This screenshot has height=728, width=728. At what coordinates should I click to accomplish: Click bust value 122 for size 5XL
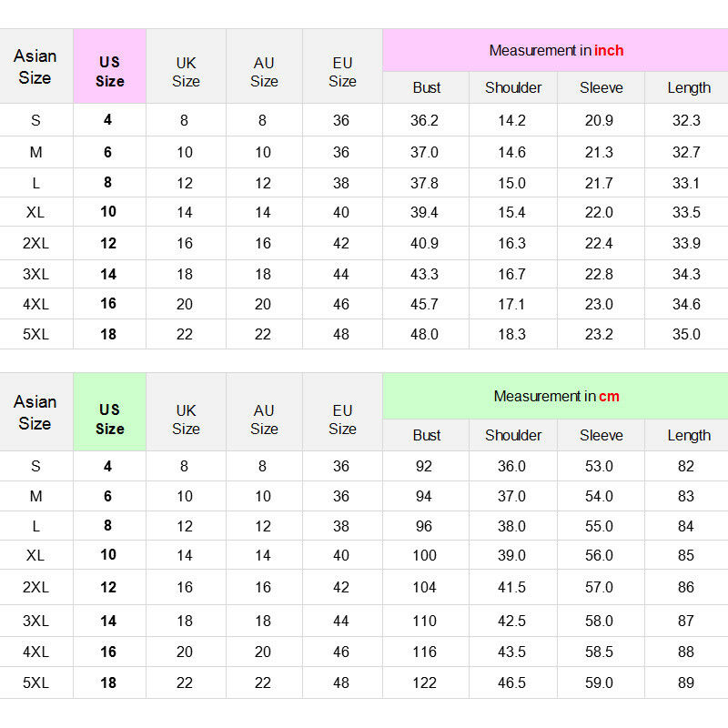(424, 682)
